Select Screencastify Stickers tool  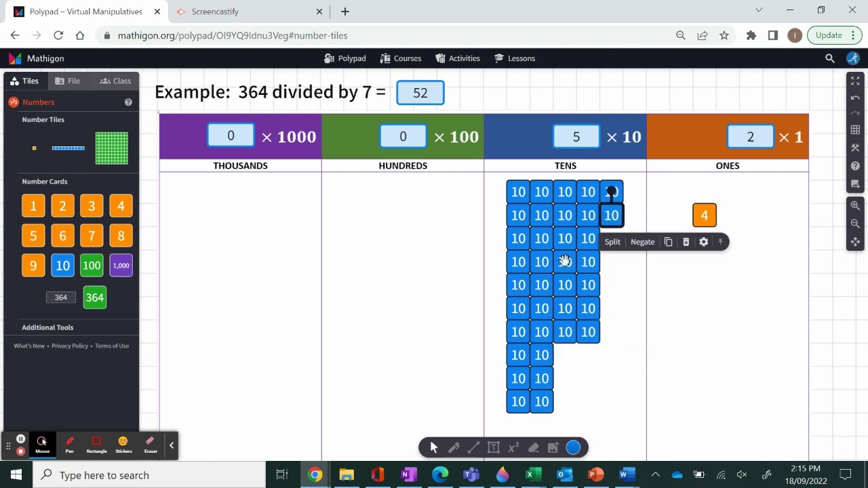[x=123, y=445]
